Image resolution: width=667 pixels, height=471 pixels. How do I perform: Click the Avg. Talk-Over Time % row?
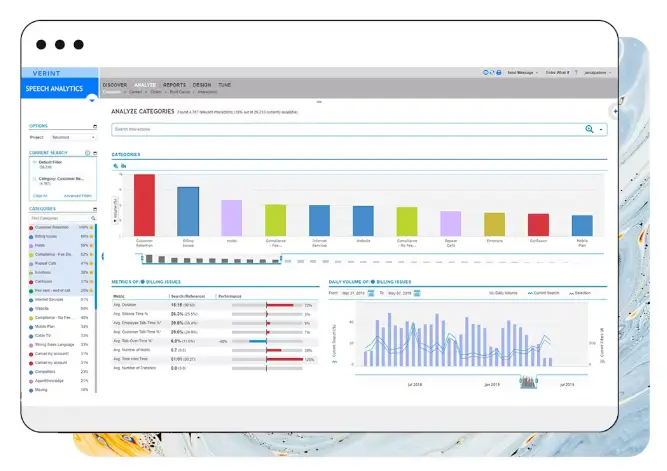click(x=214, y=341)
